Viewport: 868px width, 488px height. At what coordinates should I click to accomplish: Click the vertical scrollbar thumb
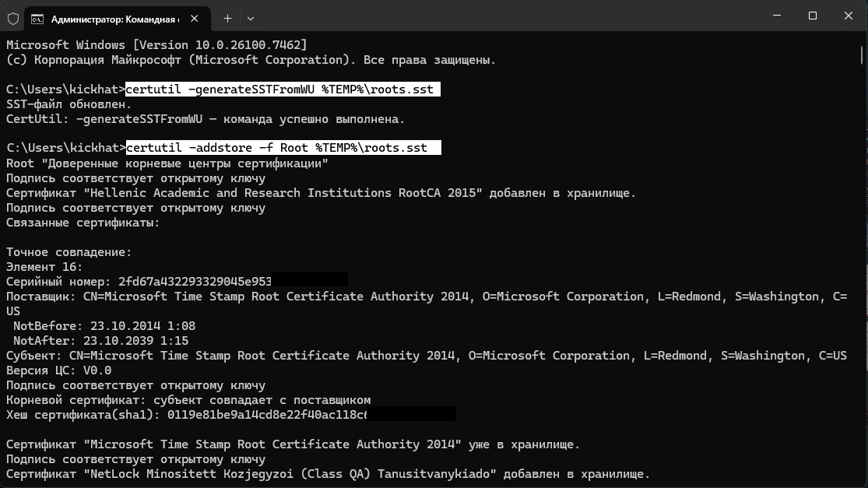862,54
